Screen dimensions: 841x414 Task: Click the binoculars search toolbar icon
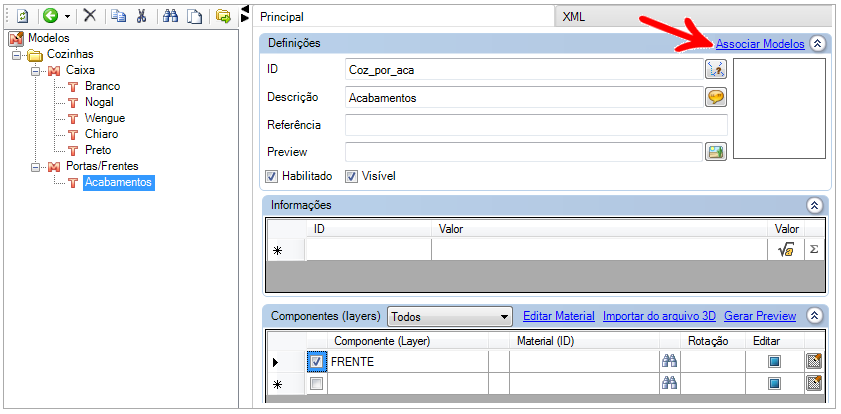(171, 16)
